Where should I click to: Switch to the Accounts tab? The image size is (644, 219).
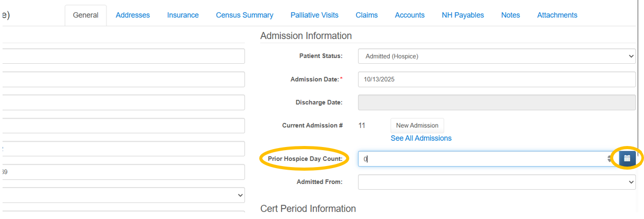click(409, 15)
